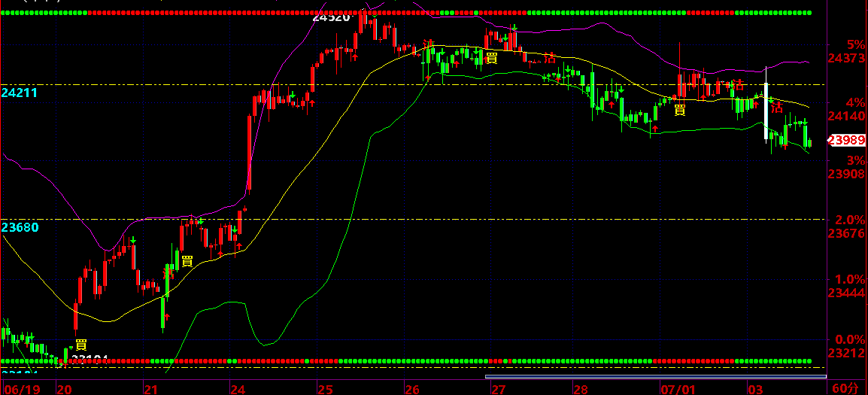
Task: Click the horizontal scrollbar under the chart
Action: 655,377
